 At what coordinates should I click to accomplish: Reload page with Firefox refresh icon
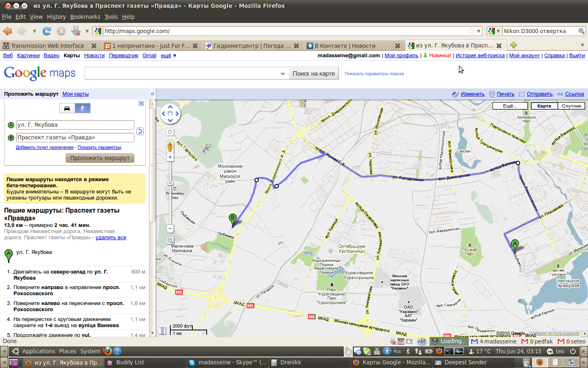coord(47,31)
